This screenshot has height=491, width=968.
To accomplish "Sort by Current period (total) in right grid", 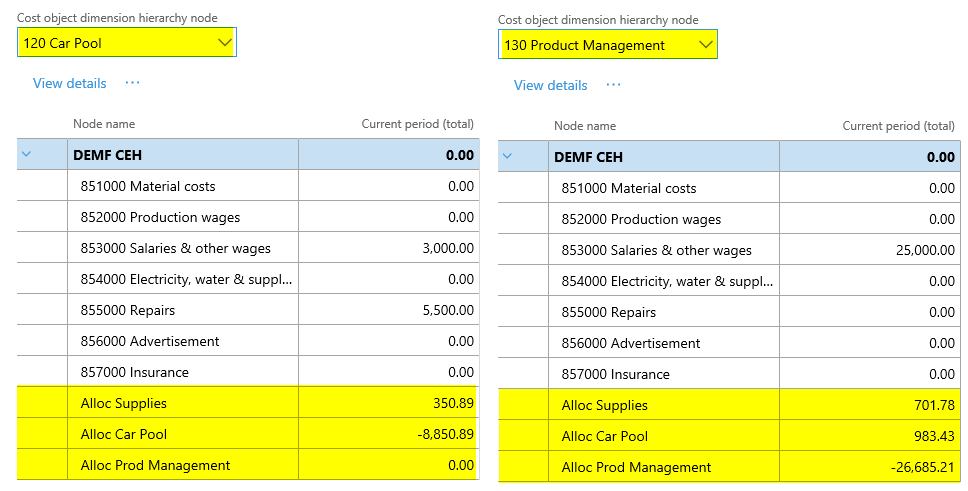I will point(898,126).
